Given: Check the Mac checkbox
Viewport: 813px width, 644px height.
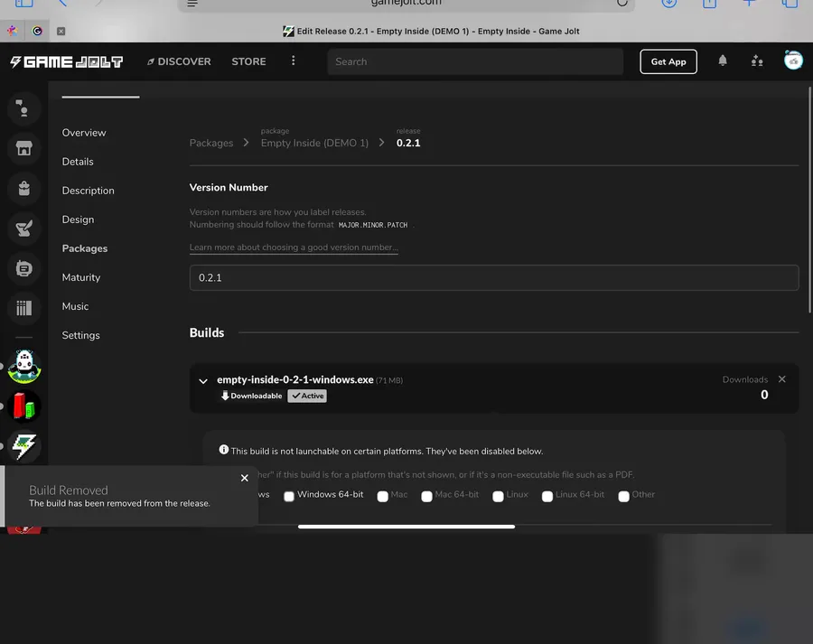Looking at the screenshot, I should click(x=383, y=496).
